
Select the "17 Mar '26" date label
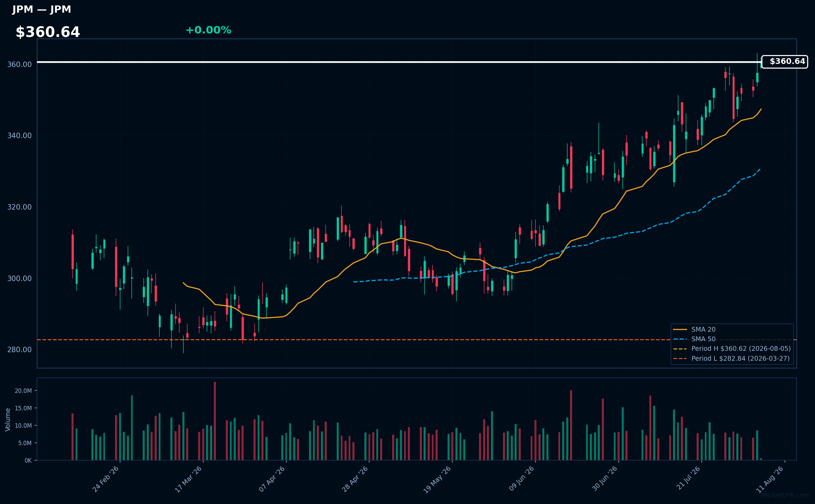pyautogui.click(x=189, y=479)
